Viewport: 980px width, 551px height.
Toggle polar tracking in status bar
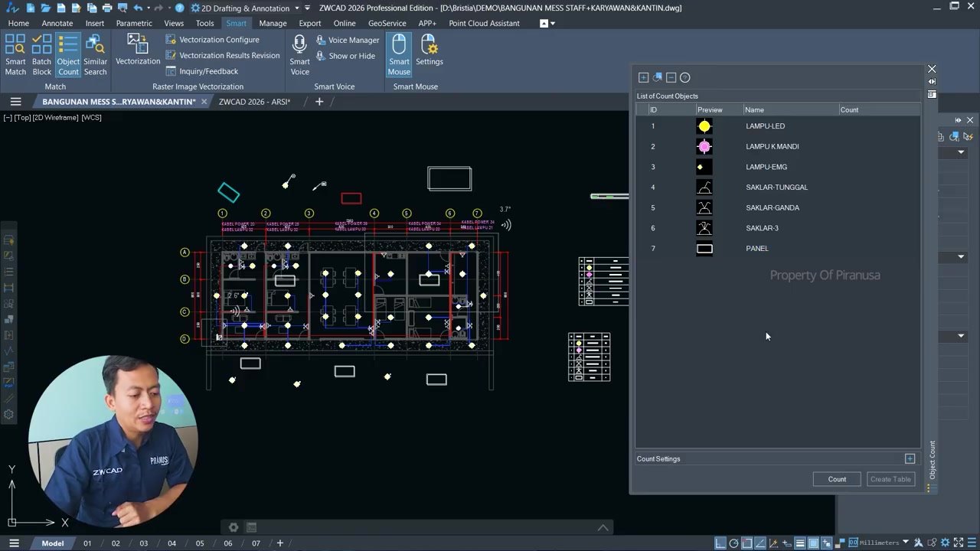click(733, 543)
